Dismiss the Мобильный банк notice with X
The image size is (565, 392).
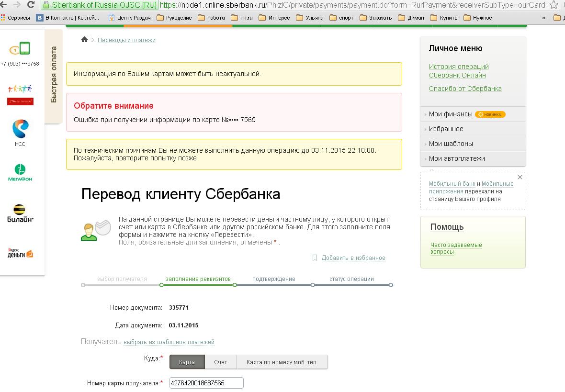pyautogui.click(x=520, y=177)
